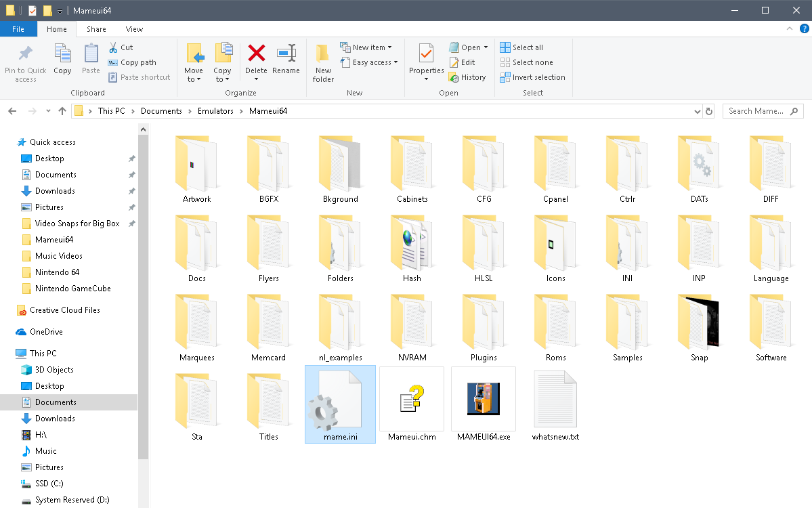Open address bar history dropdown
The width and height of the screenshot is (812, 508).
coord(697,111)
